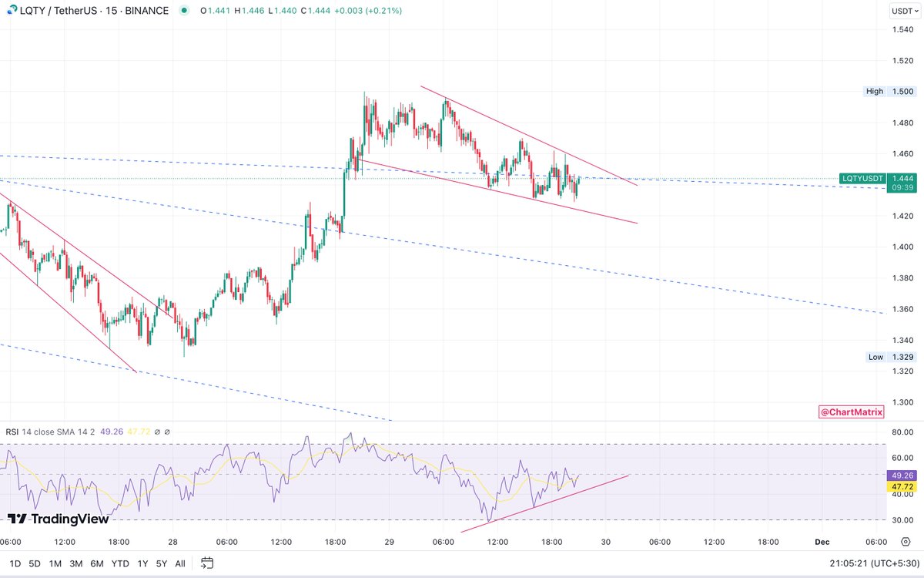Select the 1Y date range
924x578 pixels.
pos(142,563)
